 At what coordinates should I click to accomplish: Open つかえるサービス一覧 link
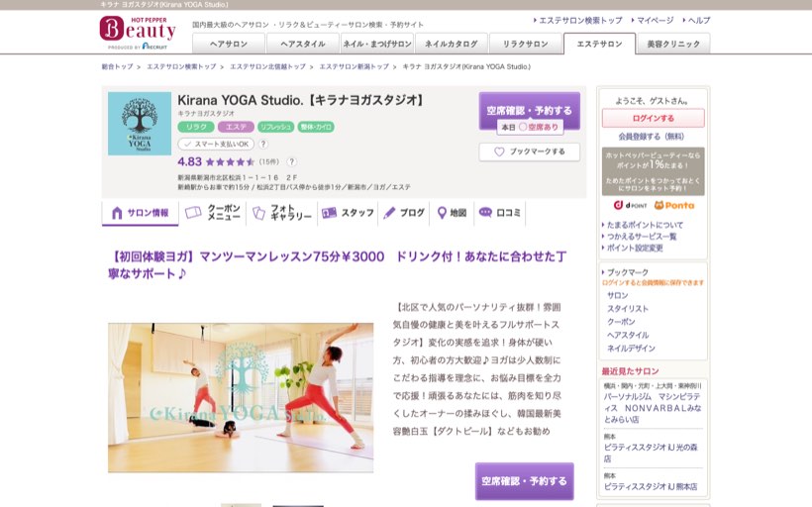click(x=642, y=237)
